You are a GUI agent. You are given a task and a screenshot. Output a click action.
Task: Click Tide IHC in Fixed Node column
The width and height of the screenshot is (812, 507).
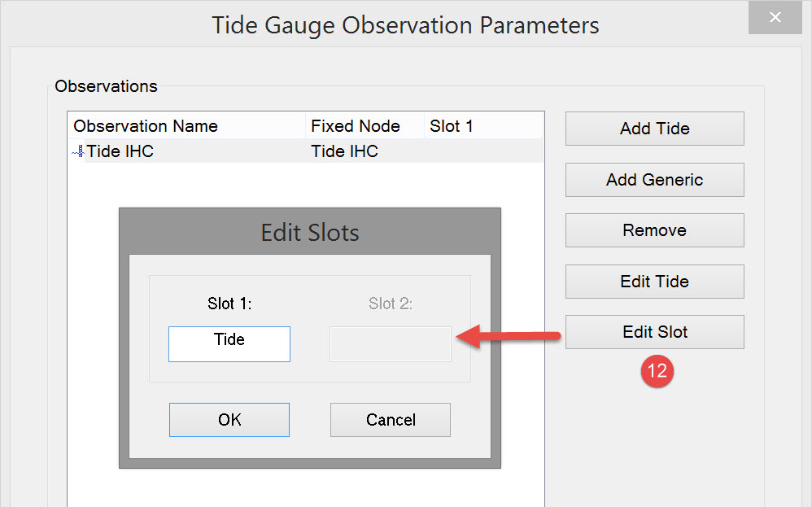[x=345, y=151]
